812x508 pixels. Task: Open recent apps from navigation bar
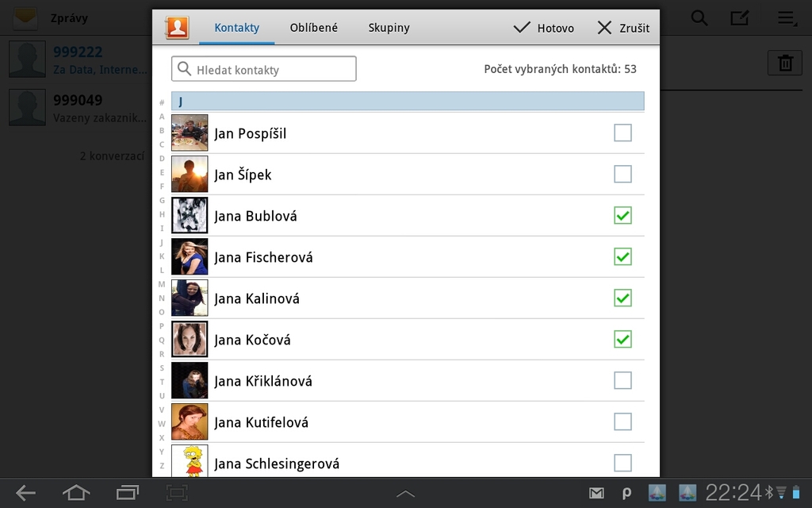[128, 493]
